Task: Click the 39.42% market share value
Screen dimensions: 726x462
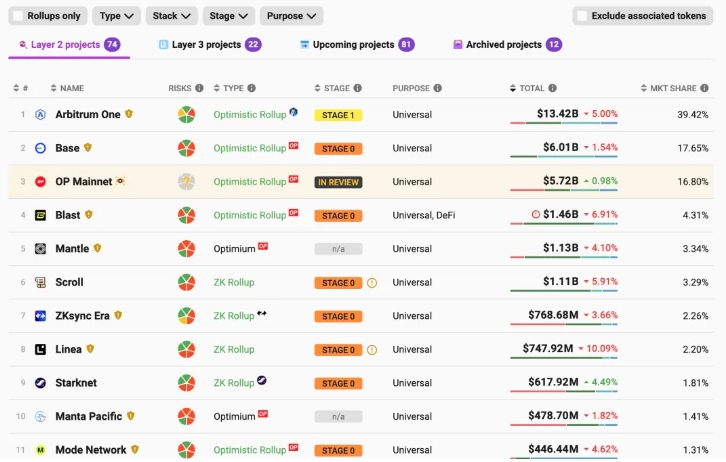Action: click(x=693, y=115)
